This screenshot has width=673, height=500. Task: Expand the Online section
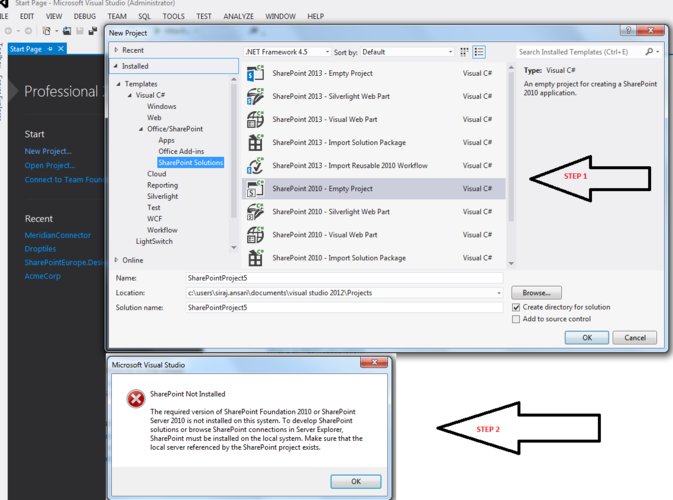116,260
